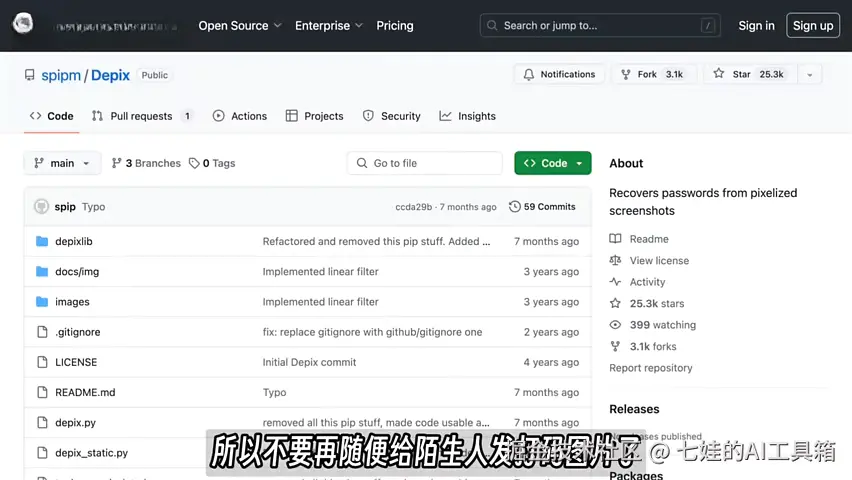Click the Go to file search box
The image size is (852, 480).
click(x=424, y=163)
